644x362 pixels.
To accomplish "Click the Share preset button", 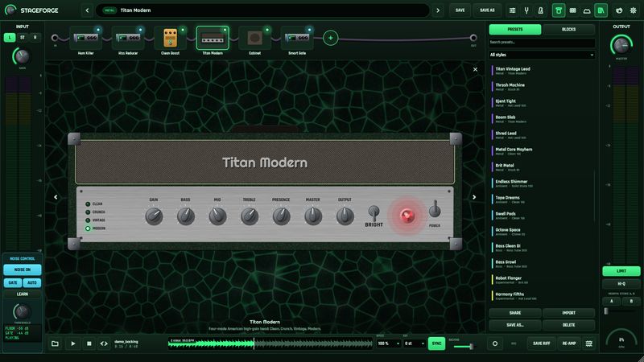I will click(x=515, y=313).
